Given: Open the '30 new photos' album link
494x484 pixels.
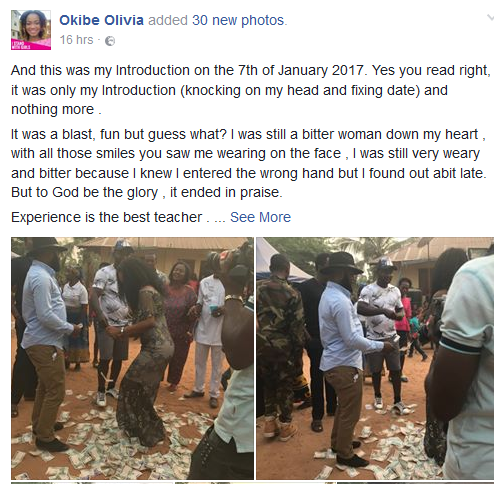Looking at the screenshot, I should [x=238, y=20].
